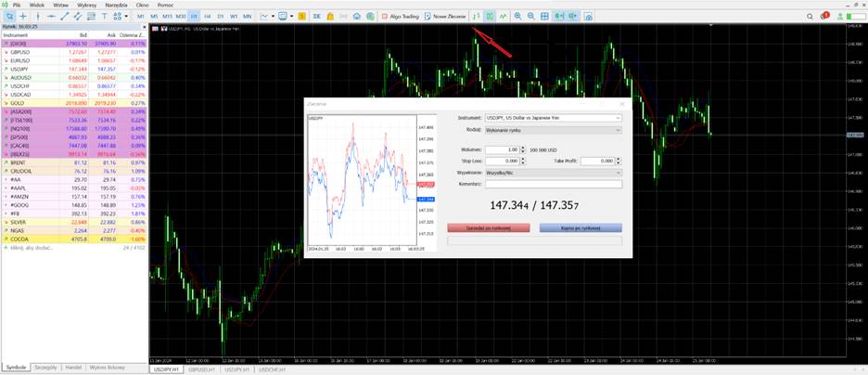Image resolution: width=868 pixels, height=375 pixels.
Task: Switch to line chart display
Action: [504, 16]
